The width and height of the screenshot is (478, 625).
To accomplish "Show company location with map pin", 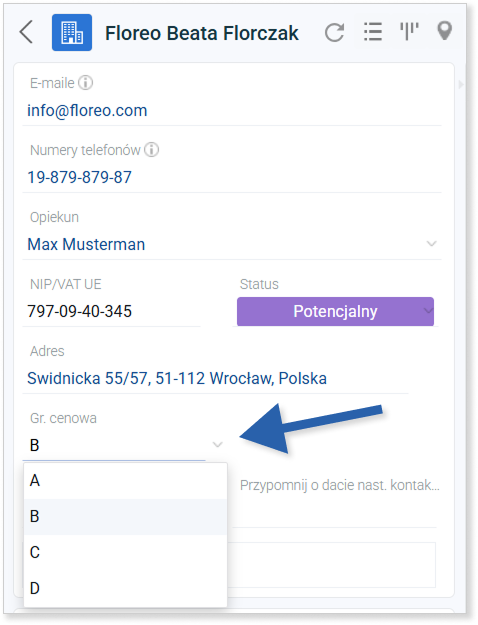I will pyautogui.click(x=445, y=31).
